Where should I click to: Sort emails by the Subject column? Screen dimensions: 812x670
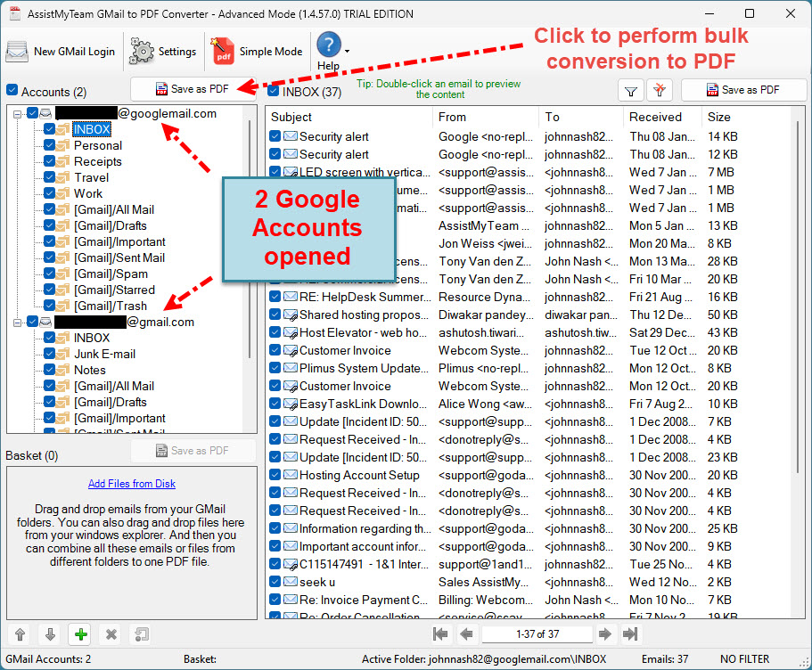[x=291, y=117]
